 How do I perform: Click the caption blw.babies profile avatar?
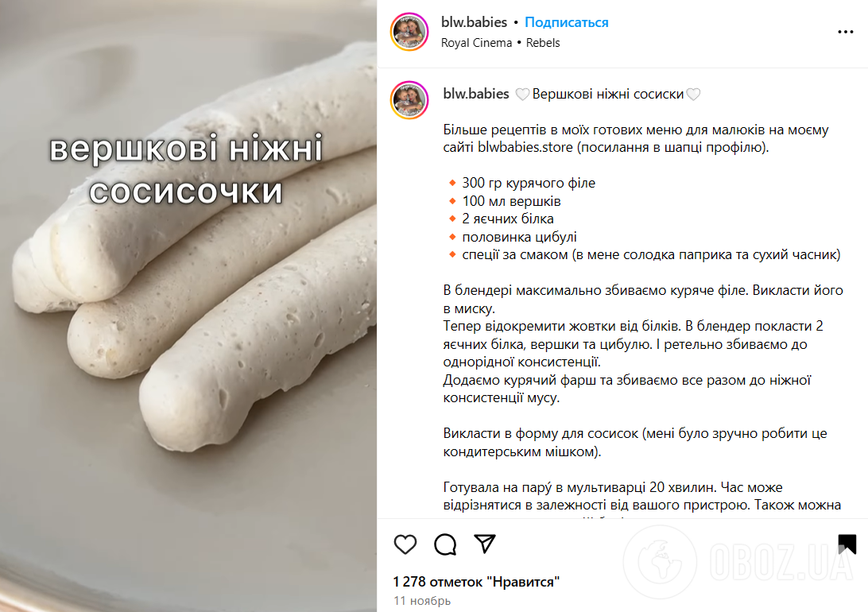click(x=409, y=100)
